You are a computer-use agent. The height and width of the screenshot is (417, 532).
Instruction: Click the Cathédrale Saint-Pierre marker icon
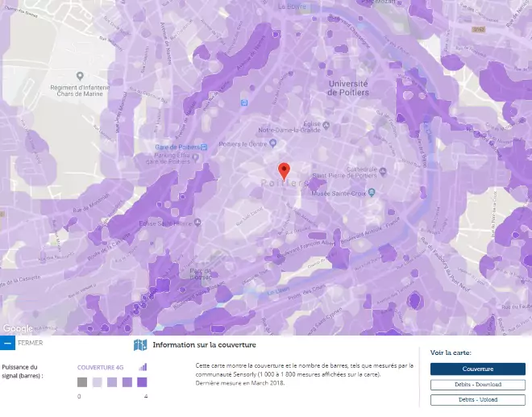[x=384, y=170]
